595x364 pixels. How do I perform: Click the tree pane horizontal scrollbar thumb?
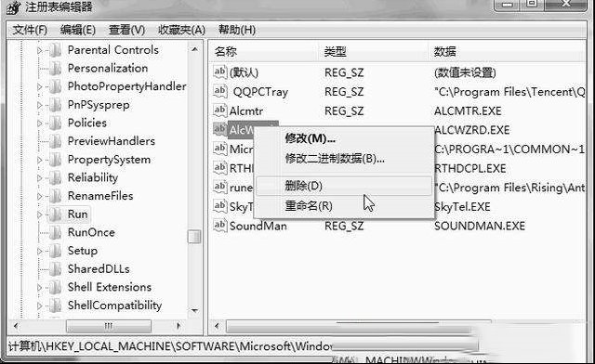point(109,326)
